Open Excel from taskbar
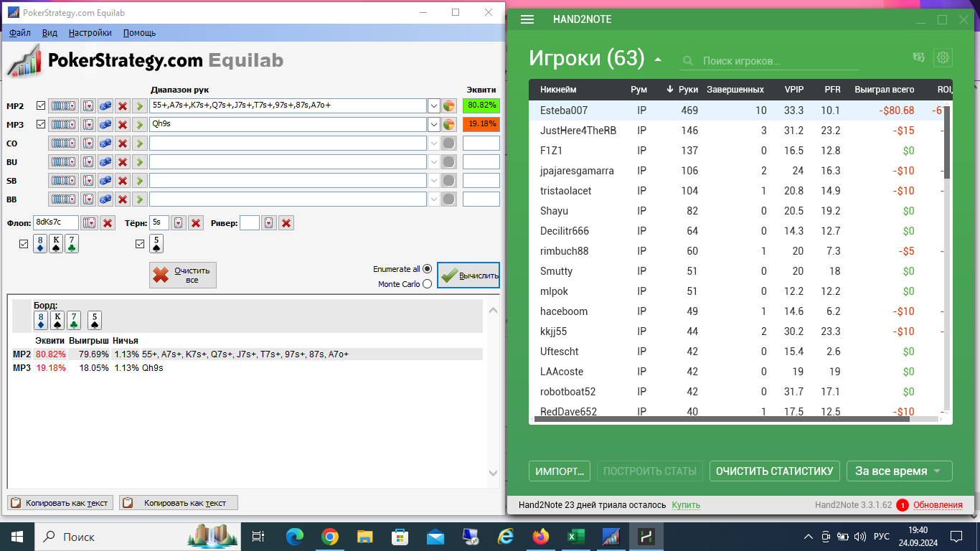 tap(575, 536)
